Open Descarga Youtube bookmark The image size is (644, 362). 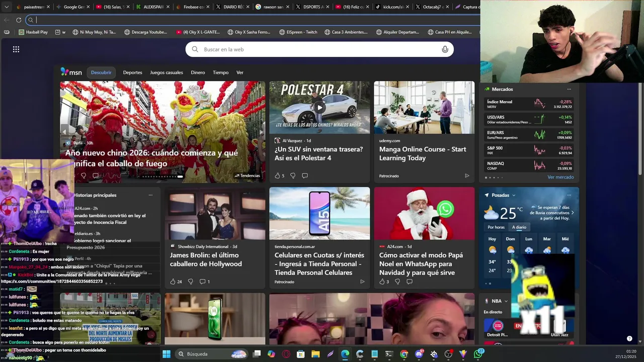tap(145, 32)
